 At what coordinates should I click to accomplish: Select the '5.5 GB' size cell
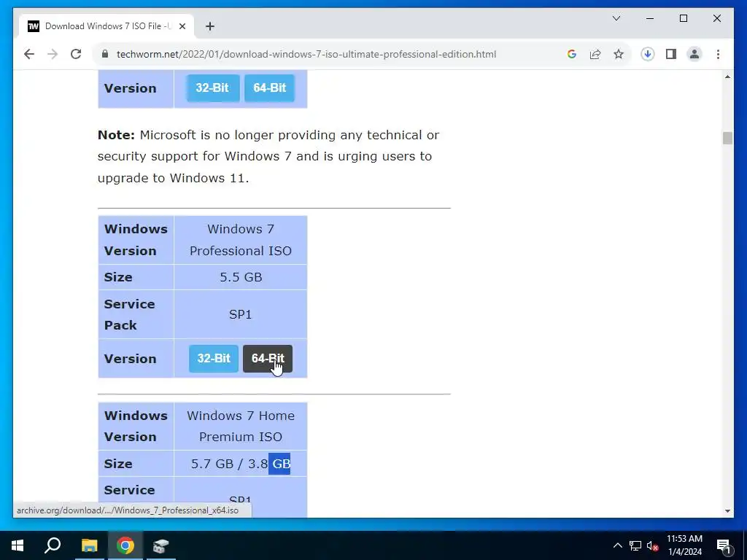[x=241, y=277]
